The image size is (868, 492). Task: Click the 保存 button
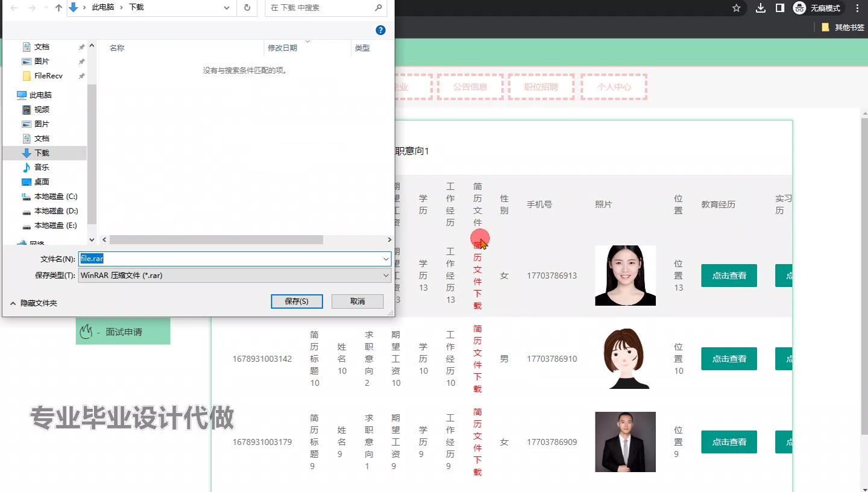(297, 301)
